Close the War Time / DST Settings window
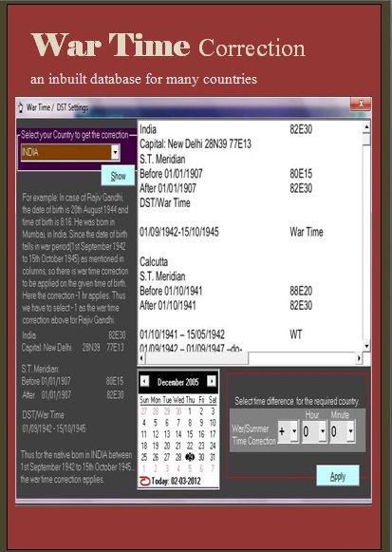392x552 pixels. point(361,105)
